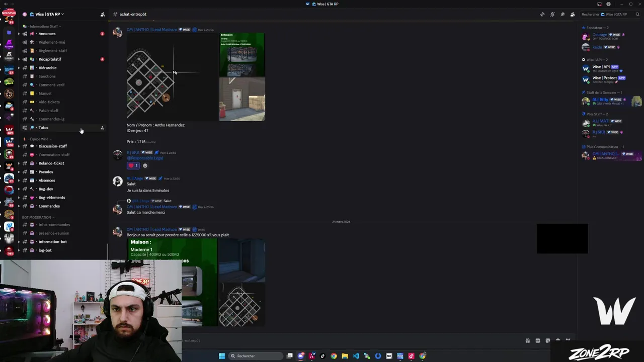Click the server folder icon in server list
The image size is (644, 362).
(x=9, y=32)
